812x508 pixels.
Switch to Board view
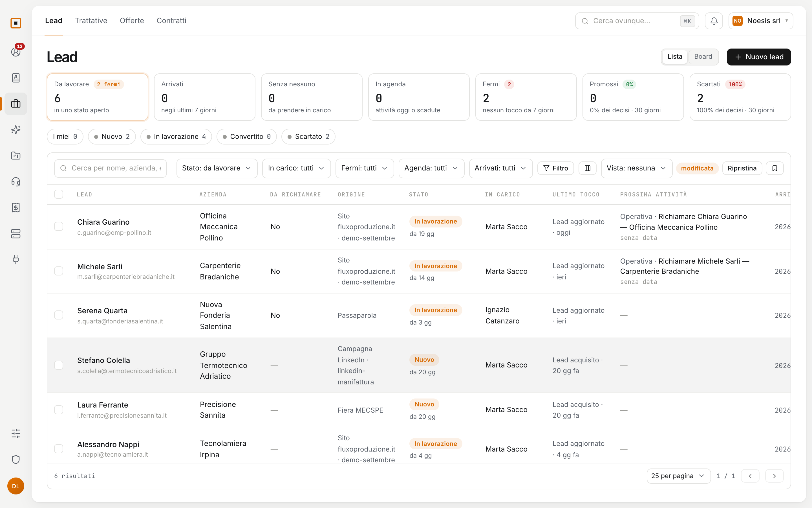coord(703,57)
